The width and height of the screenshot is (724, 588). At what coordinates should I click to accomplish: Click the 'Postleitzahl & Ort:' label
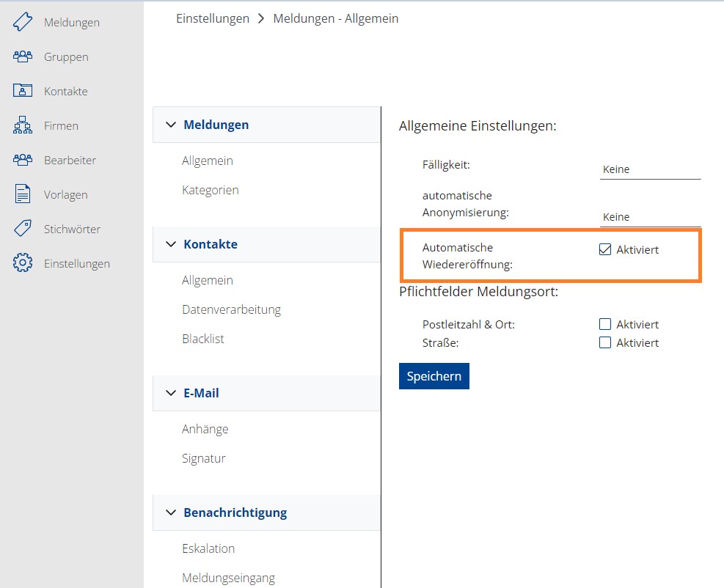point(468,325)
